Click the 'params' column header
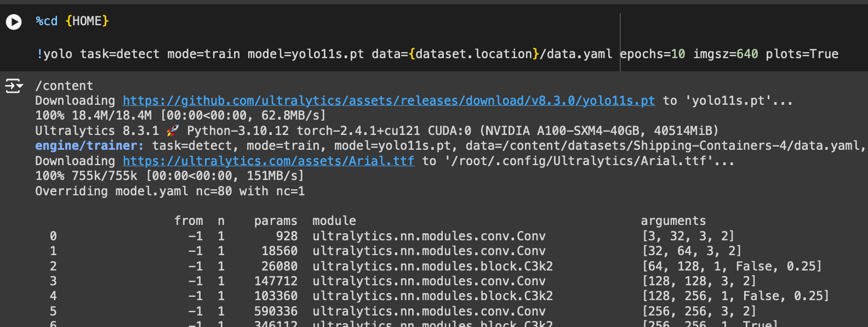 276,221
